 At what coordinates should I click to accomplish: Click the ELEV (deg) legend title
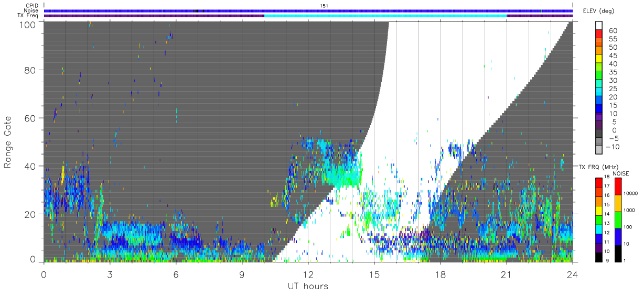[599, 11]
